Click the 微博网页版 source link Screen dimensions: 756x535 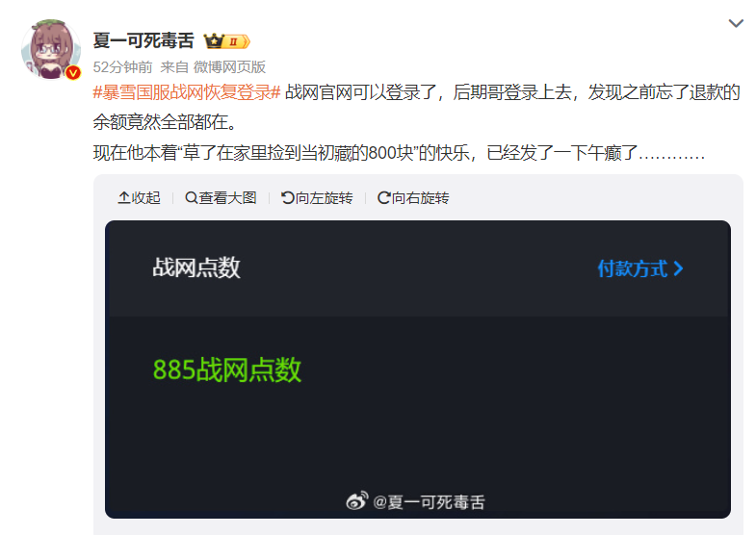[x=229, y=67]
